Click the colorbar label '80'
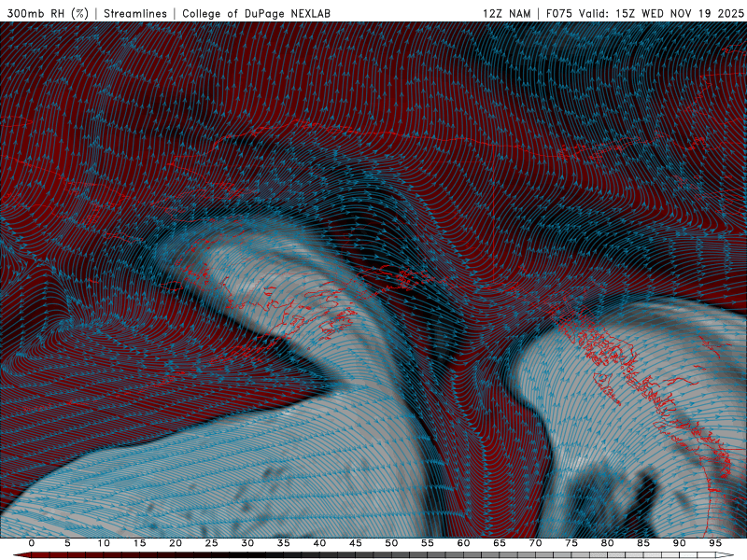Screen dimensions: 747x560 pyautogui.click(x=608, y=543)
